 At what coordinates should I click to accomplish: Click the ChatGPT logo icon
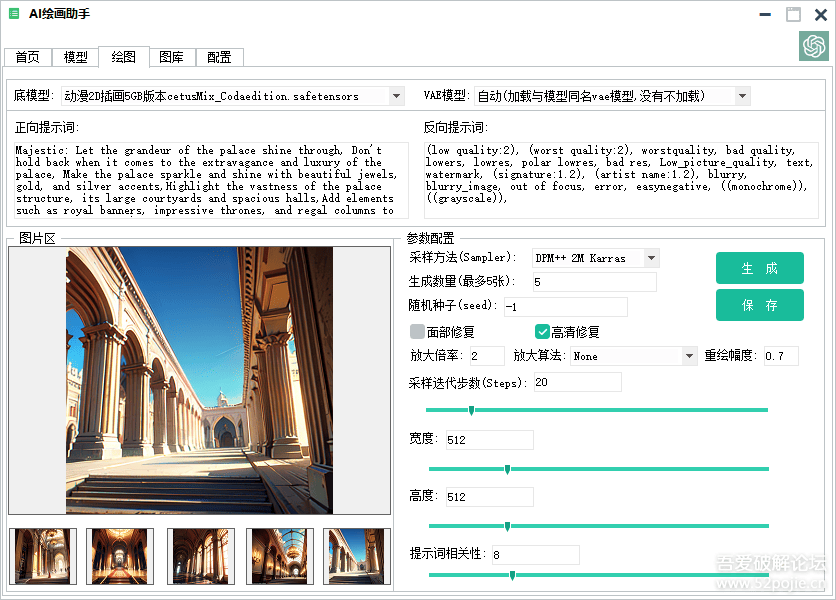[x=814, y=46]
